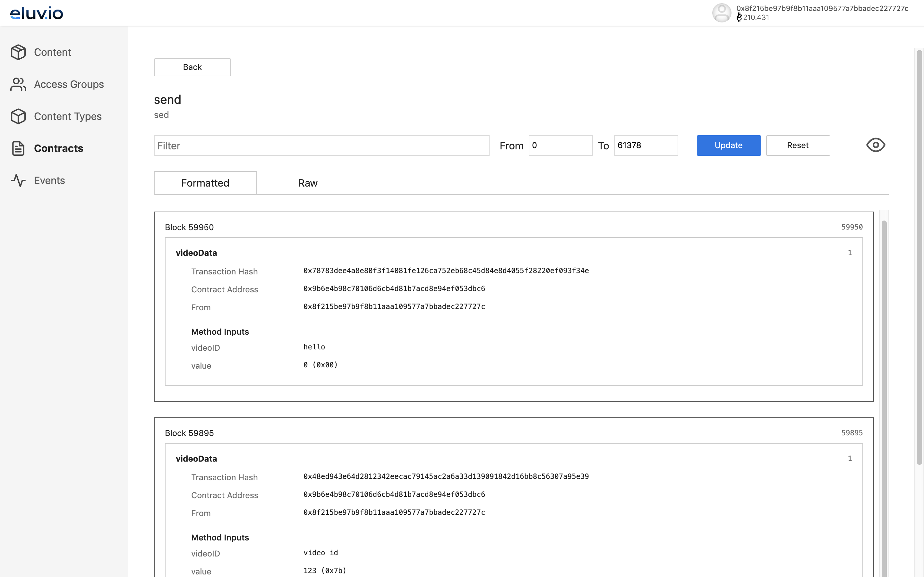
Task: Open the user profile avatar icon
Action: pyautogui.click(x=721, y=13)
